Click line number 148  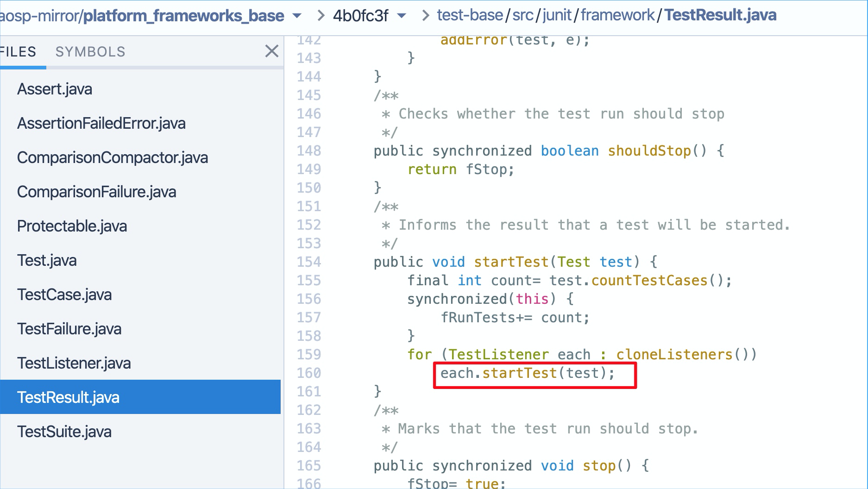(x=309, y=151)
